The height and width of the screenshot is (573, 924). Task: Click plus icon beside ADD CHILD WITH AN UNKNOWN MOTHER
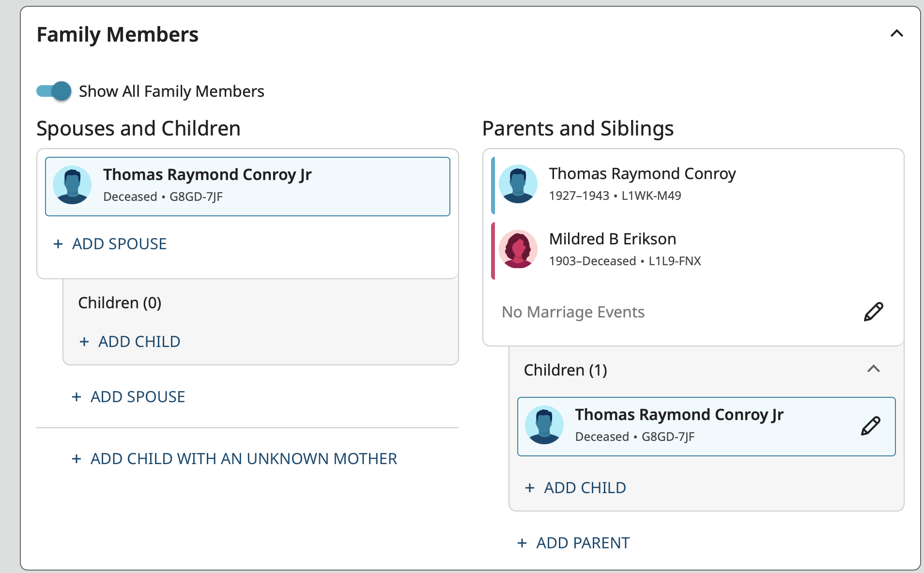[x=77, y=459]
